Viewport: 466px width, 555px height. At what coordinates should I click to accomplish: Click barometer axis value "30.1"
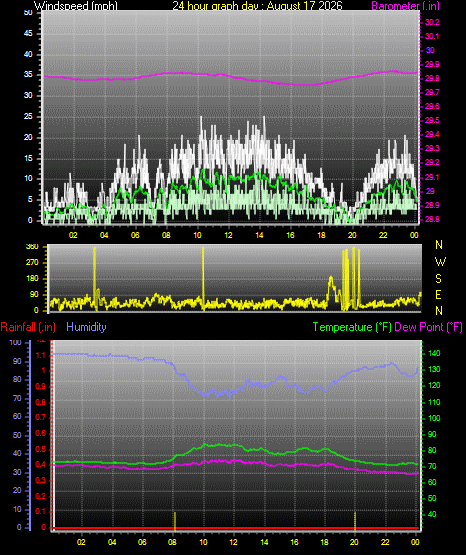432,36
